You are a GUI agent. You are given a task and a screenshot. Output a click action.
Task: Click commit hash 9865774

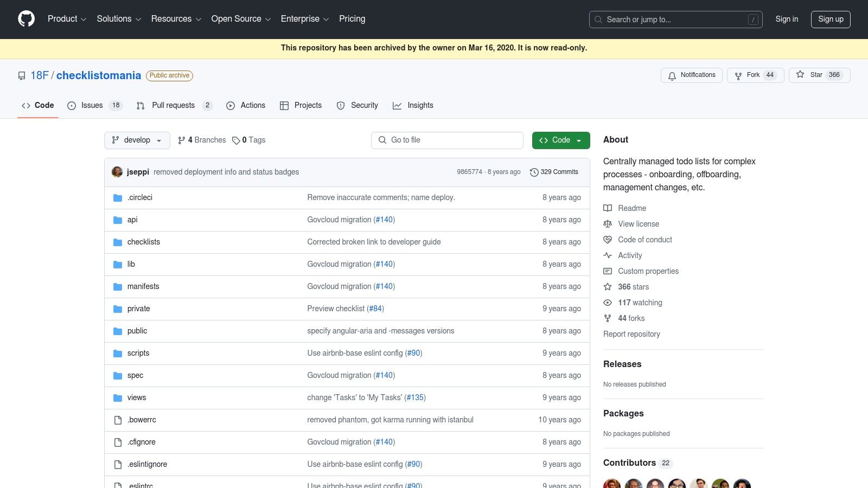[469, 172]
